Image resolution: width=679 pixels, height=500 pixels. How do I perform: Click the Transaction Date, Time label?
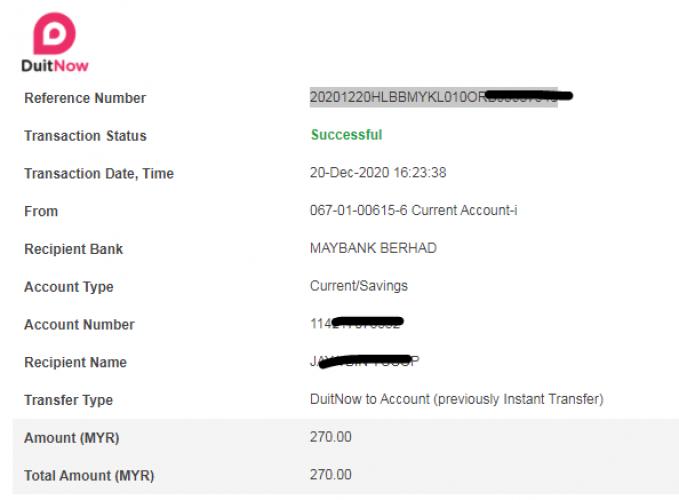99,174
